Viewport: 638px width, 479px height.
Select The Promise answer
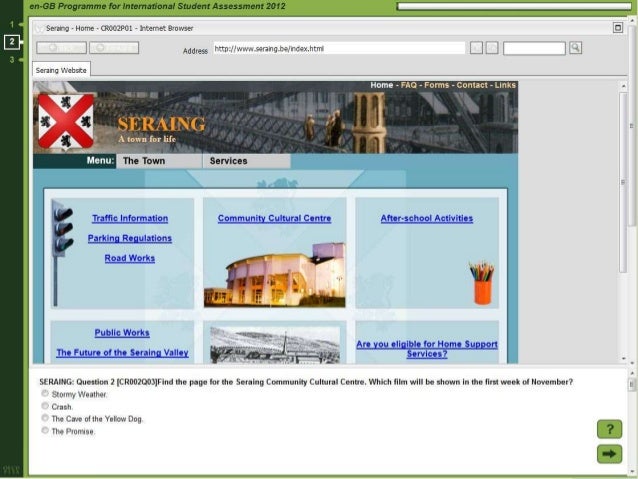(45, 431)
